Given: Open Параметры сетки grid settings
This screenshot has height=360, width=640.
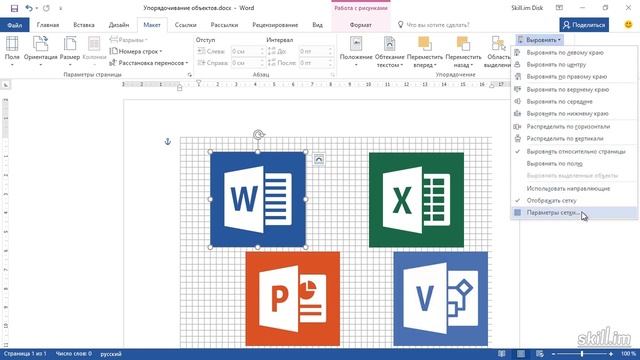Looking at the screenshot, I should click(574, 213).
